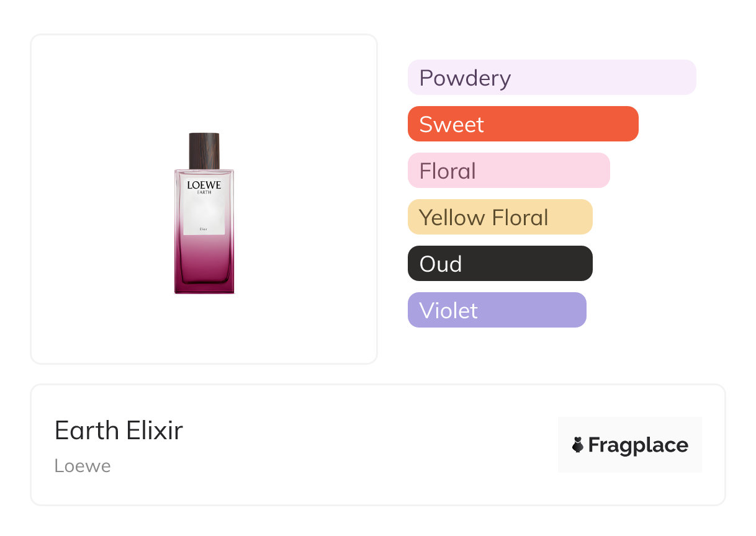Click the Oud label text
Screen dimensions: 756x536
point(441,264)
